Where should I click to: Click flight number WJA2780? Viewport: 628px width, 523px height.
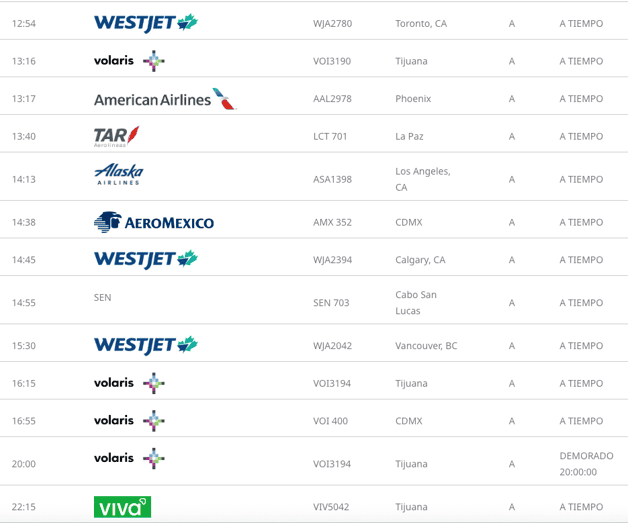[332, 23]
